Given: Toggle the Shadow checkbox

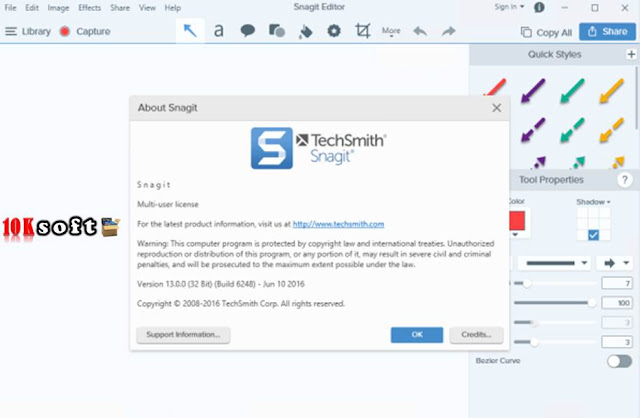Looking at the screenshot, I should tap(593, 235).
